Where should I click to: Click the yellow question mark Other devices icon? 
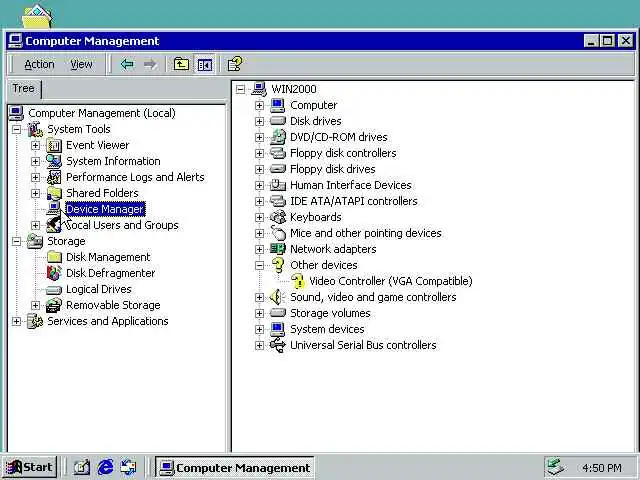[278, 265]
